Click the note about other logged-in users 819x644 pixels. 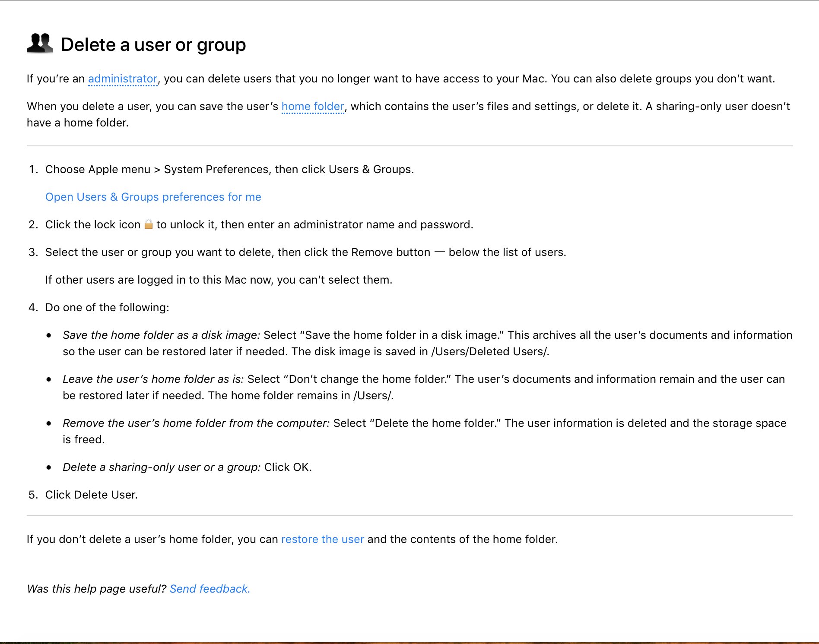coord(219,280)
